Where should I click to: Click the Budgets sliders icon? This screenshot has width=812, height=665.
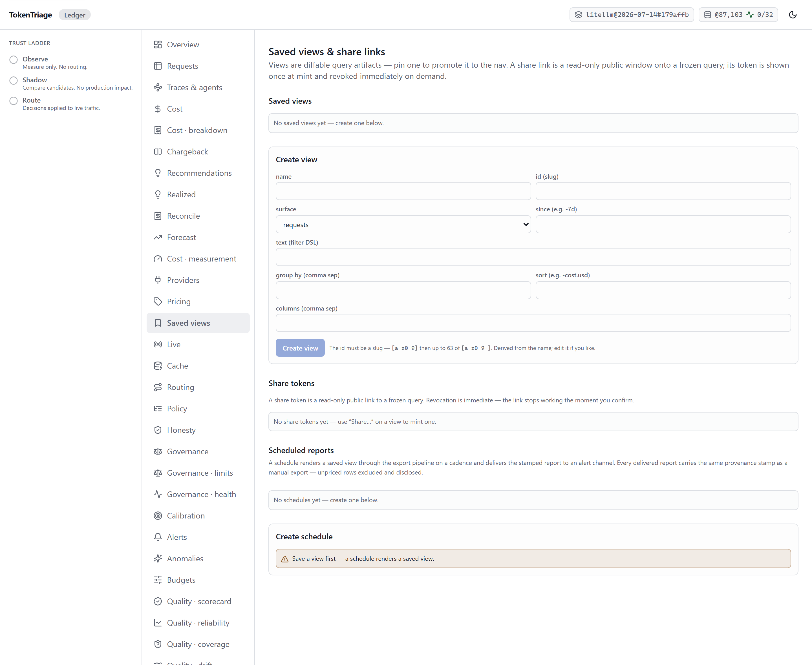coord(158,580)
